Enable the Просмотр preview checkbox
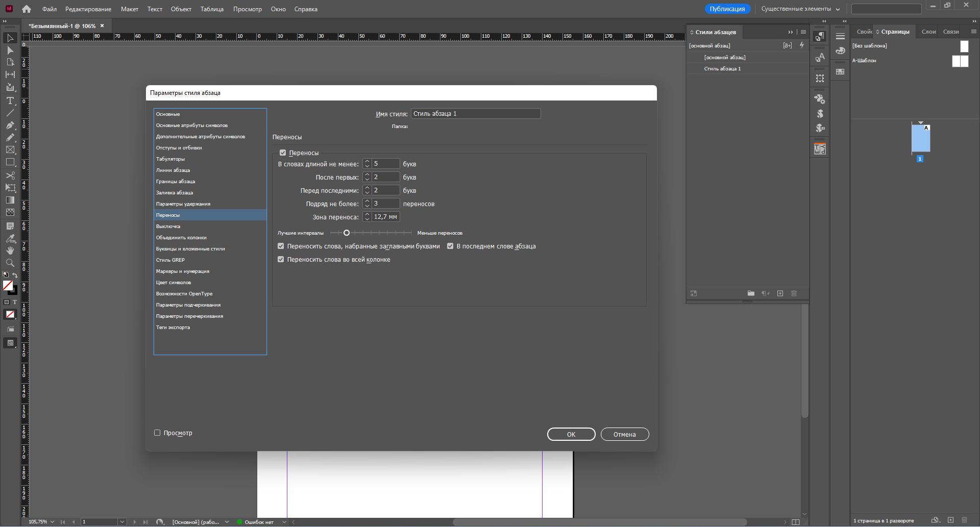 (157, 433)
